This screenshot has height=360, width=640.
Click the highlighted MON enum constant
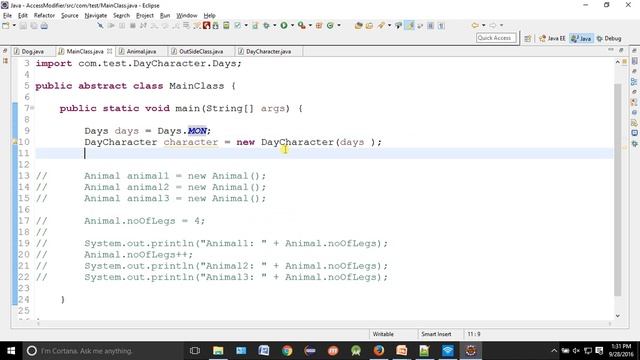coord(197,131)
